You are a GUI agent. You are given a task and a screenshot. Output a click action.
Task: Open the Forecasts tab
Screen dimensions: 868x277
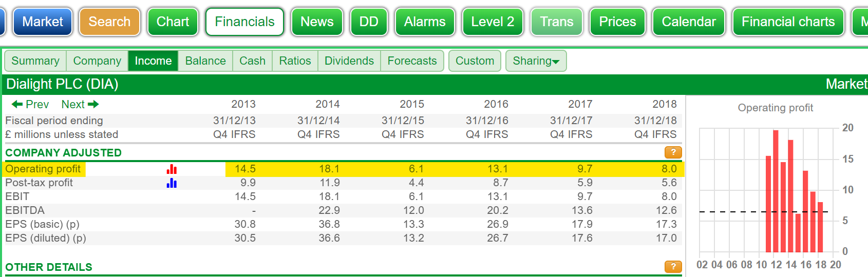tap(412, 61)
